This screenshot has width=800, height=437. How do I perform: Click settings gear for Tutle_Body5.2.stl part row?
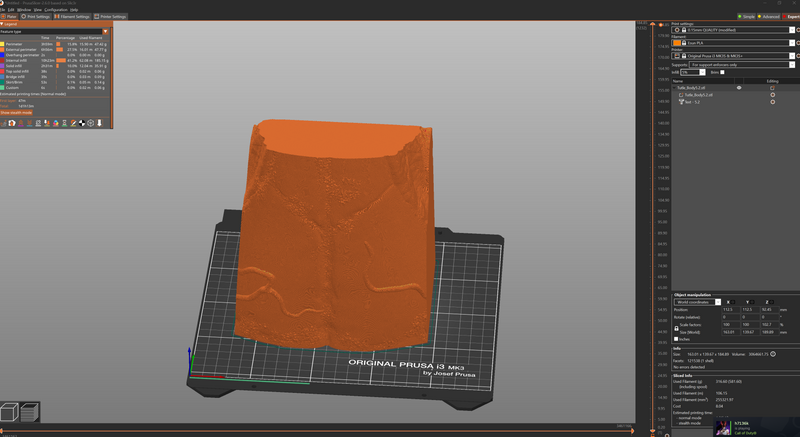click(x=772, y=95)
